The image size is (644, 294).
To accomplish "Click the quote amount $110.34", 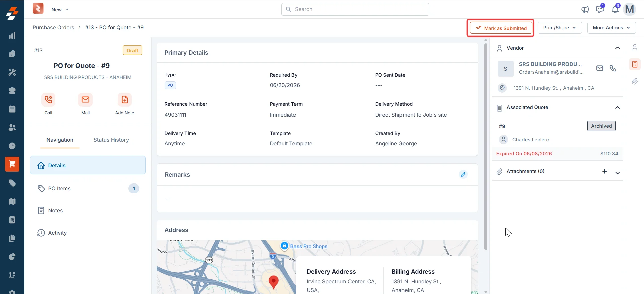I will [x=609, y=154].
